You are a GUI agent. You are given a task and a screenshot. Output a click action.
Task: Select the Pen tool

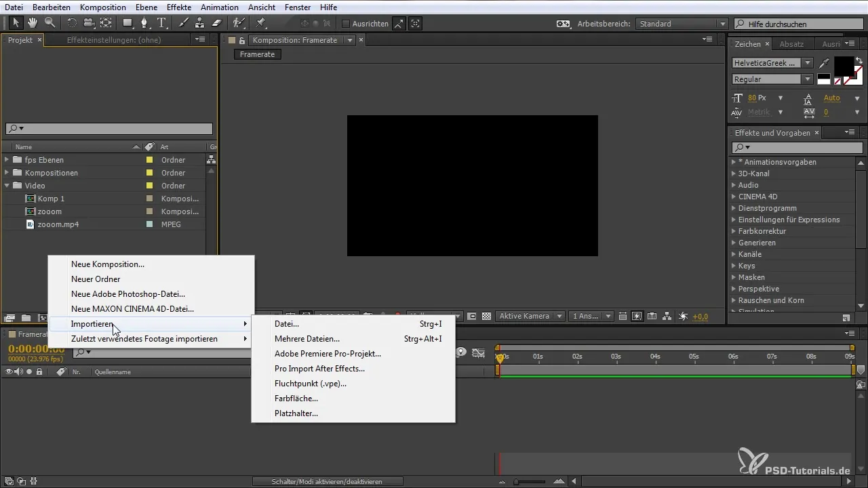pyautogui.click(x=145, y=23)
